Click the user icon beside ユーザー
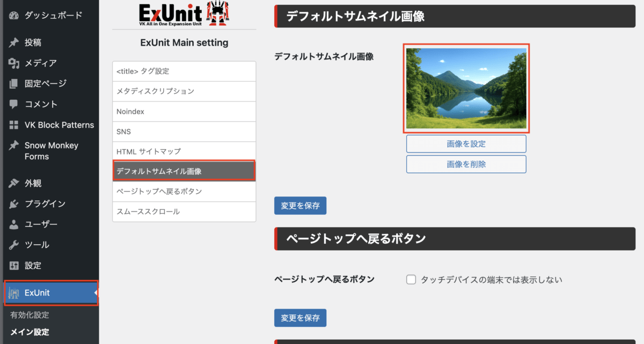The width and height of the screenshot is (644, 344). pos(14,224)
